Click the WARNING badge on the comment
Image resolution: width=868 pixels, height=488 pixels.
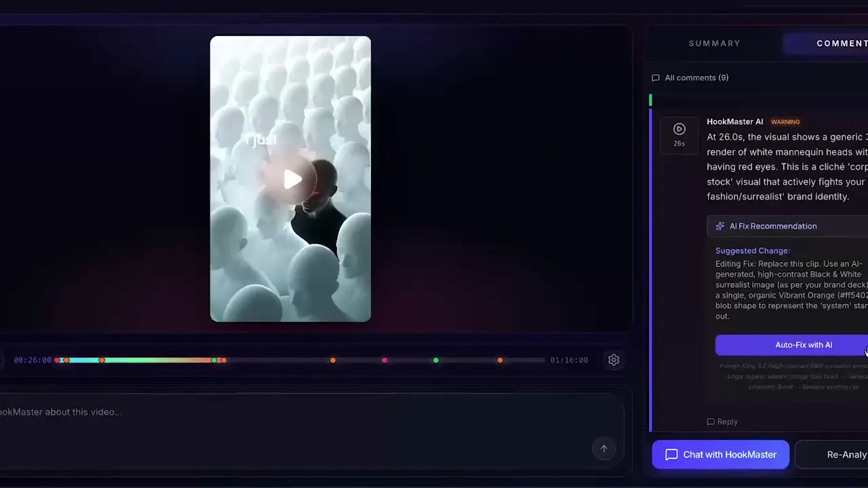785,122
